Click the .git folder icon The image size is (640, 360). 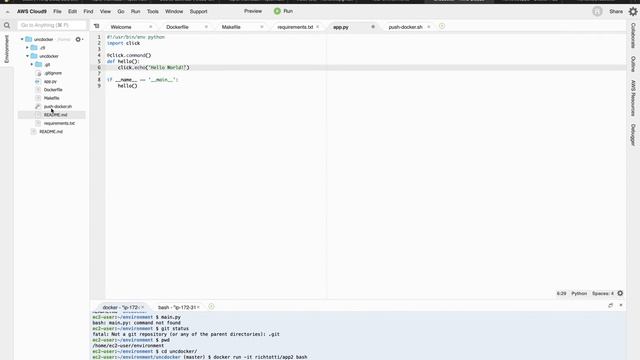[39, 64]
